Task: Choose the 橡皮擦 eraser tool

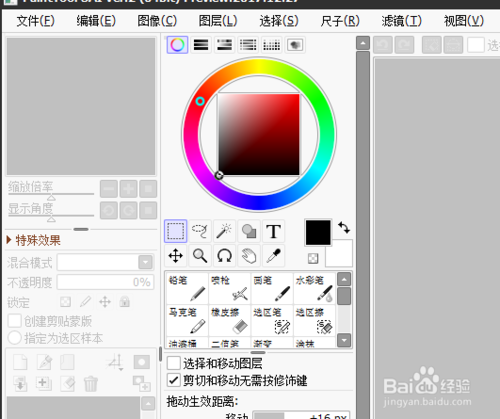Action: [x=230, y=320]
